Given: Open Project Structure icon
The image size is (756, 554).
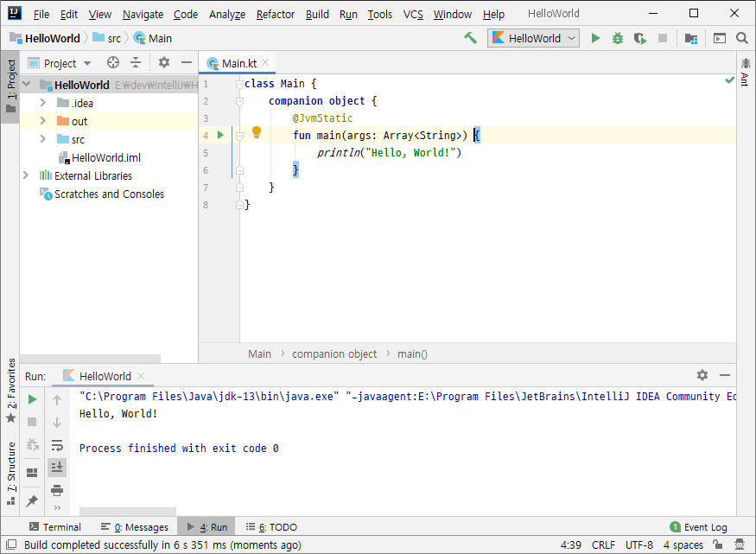Looking at the screenshot, I should [691, 38].
